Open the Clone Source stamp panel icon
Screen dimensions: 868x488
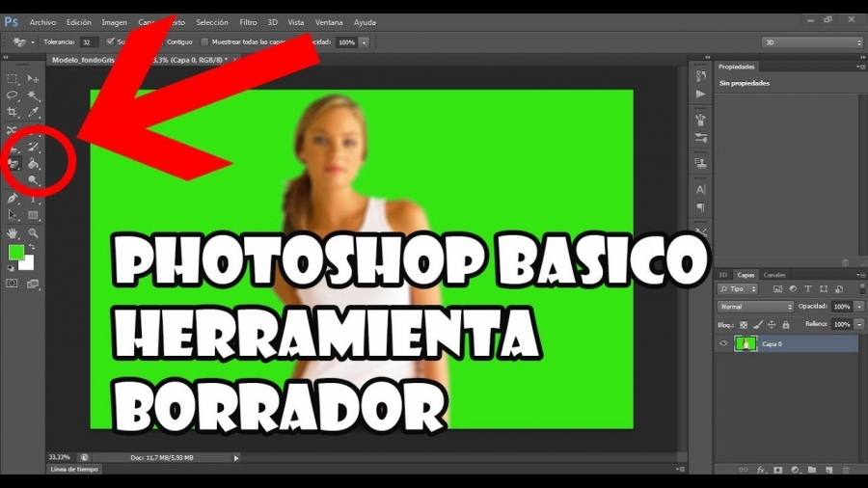click(x=701, y=164)
